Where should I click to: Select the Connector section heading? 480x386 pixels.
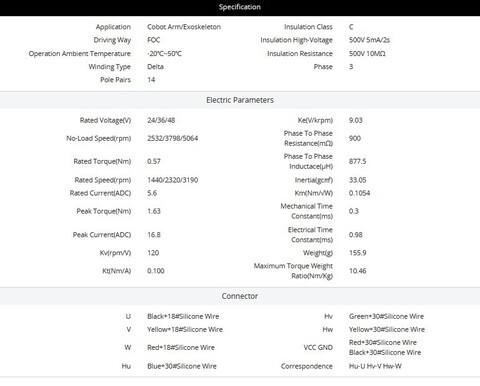(x=240, y=296)
